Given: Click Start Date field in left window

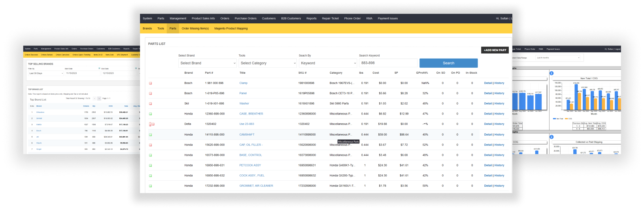Looking at the screenshot, I should [82, 73].
